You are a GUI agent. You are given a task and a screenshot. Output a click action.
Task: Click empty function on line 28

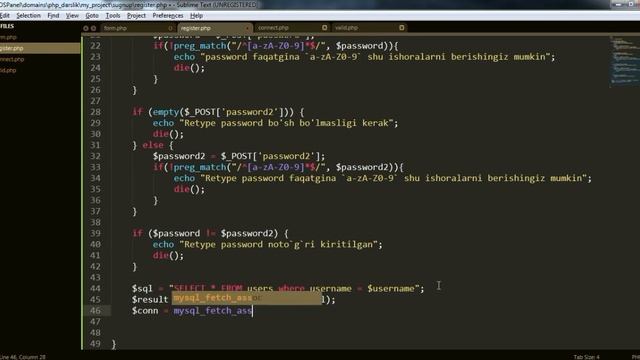point(166,112)
